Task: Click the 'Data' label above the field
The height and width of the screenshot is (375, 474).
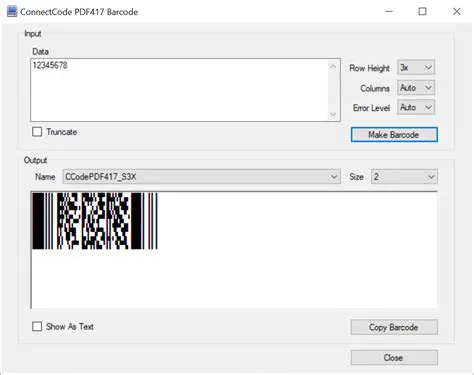Action: [40, 52]
